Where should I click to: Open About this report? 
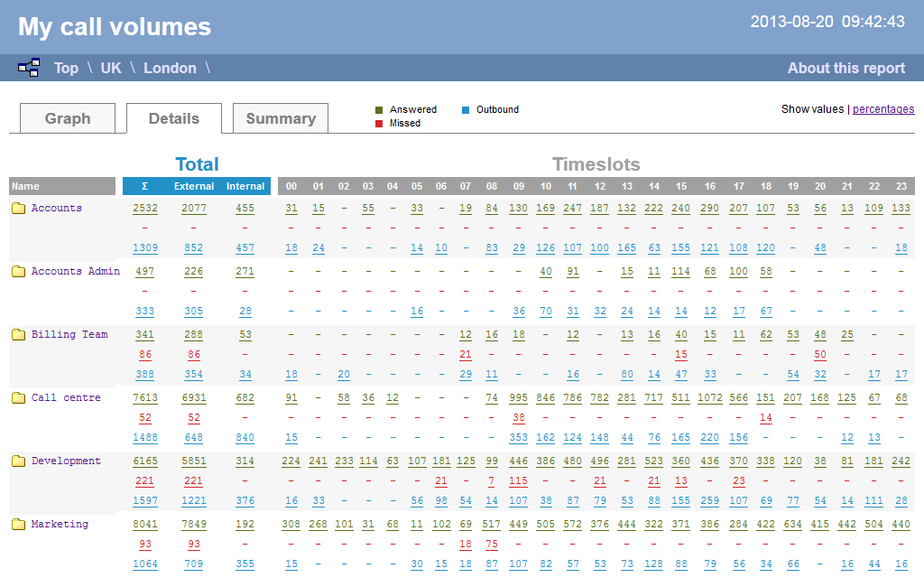pos(845,68)
